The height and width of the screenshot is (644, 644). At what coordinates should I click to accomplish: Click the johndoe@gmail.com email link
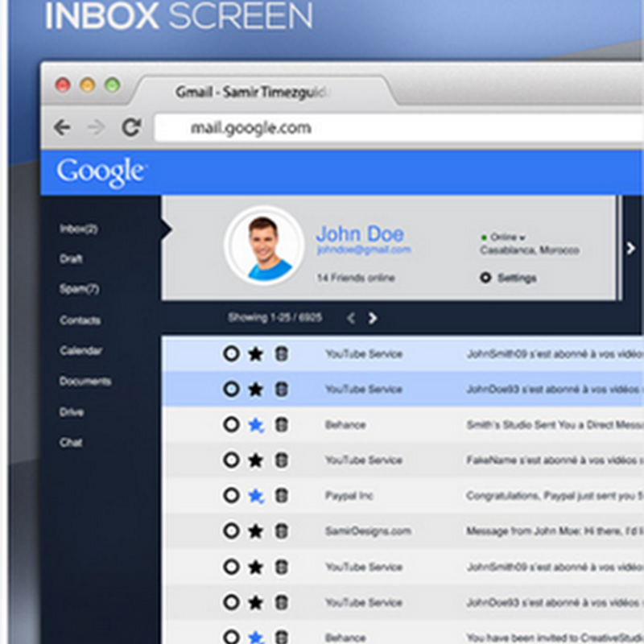click(x=364, y=250)
